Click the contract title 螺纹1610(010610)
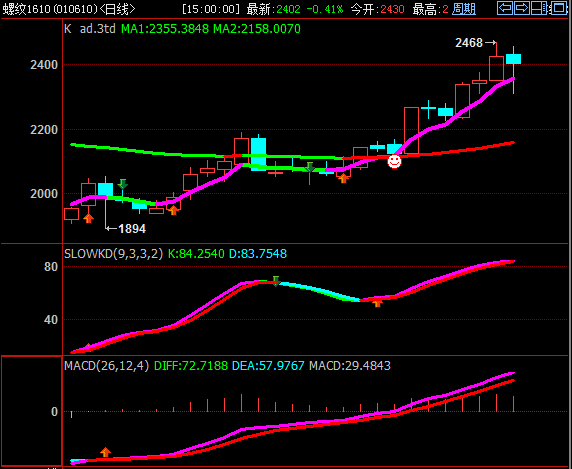This screenshot has width=572, height=469. [50, 9]
